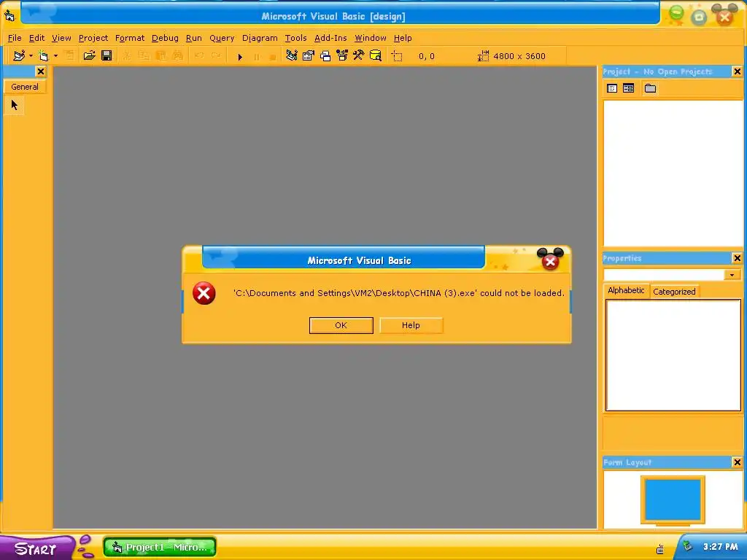747x560 pixels.
Task: Click the Properties object combo box field
Action: pos(664,275)
